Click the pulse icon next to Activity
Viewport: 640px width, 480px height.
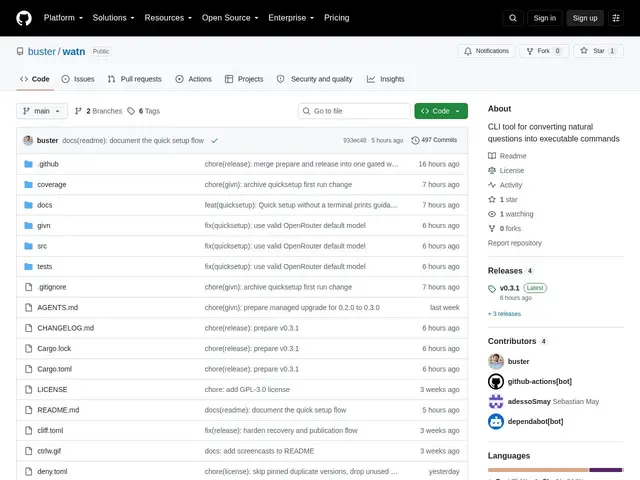tap(492, 185)
